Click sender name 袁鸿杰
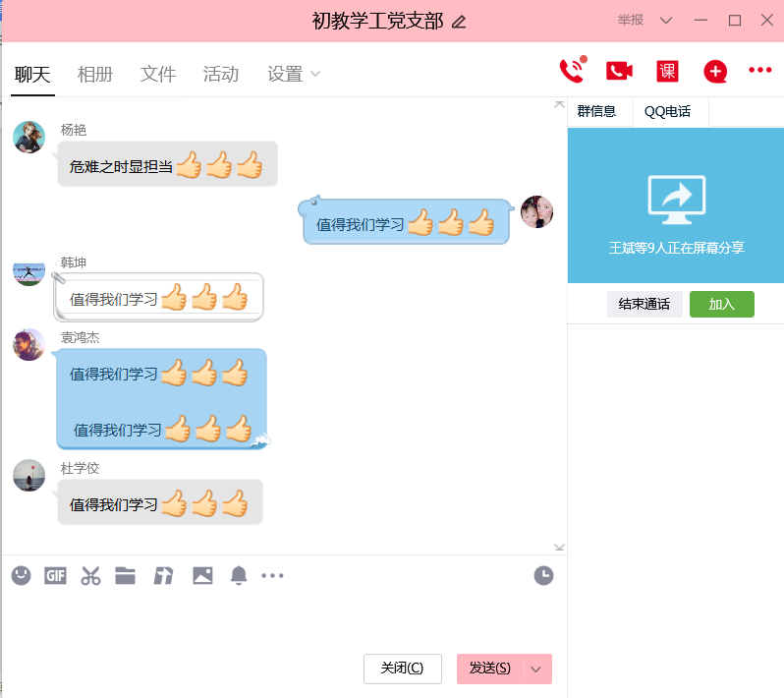 [x=80, y=338]
